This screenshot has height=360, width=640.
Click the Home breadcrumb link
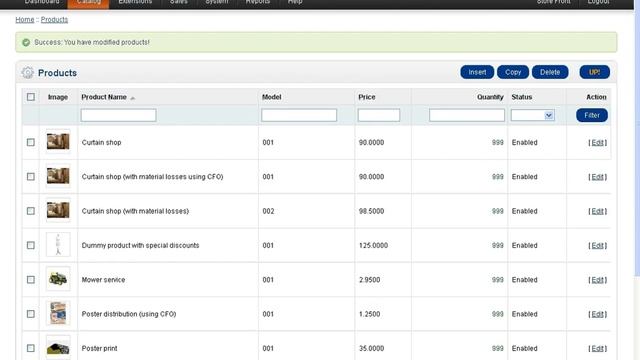pyautogui.click(x=24, y=20)
